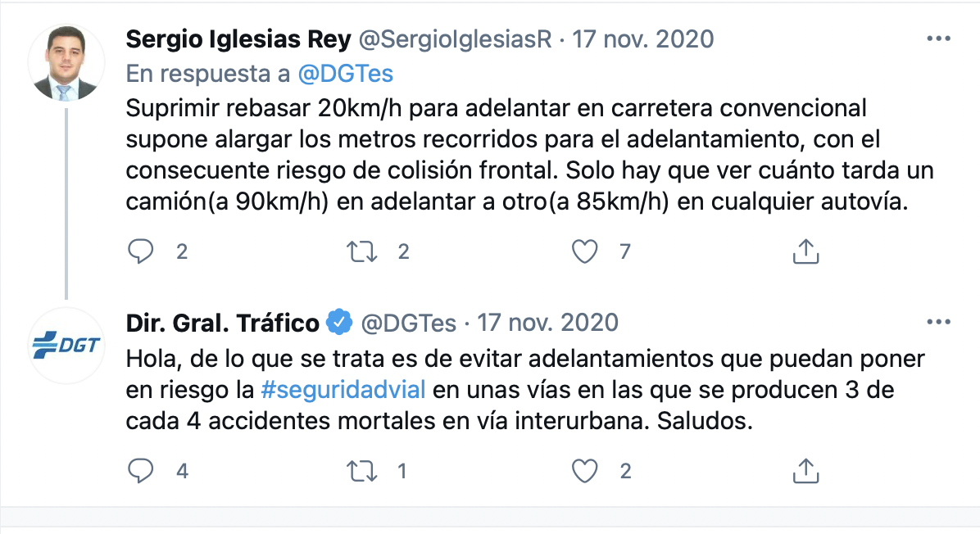Reply to Sergio Iglesias Rey's tweet
The height and width of the screenshot is (534, 980).
pos(141,251)
